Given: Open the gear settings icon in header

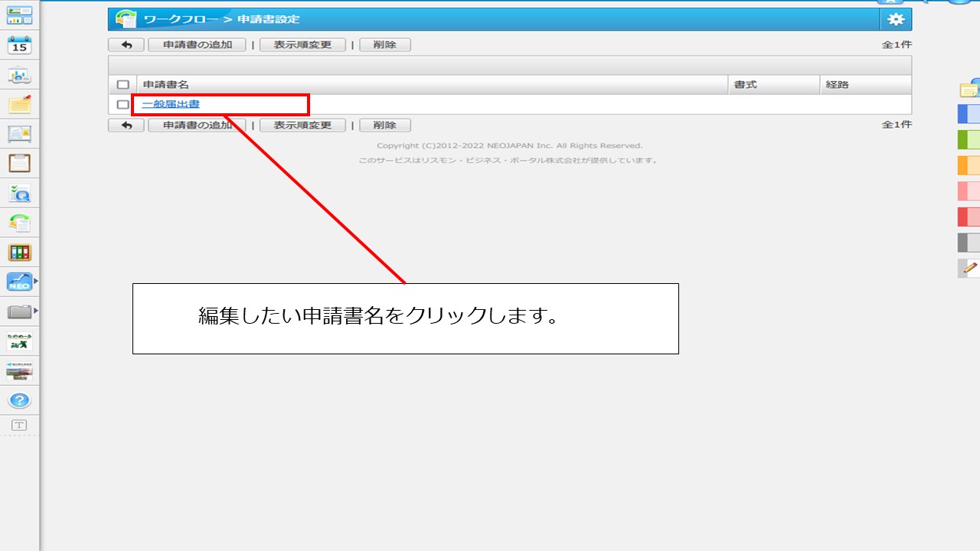Looking at the screenshot, I should (896, 19).
